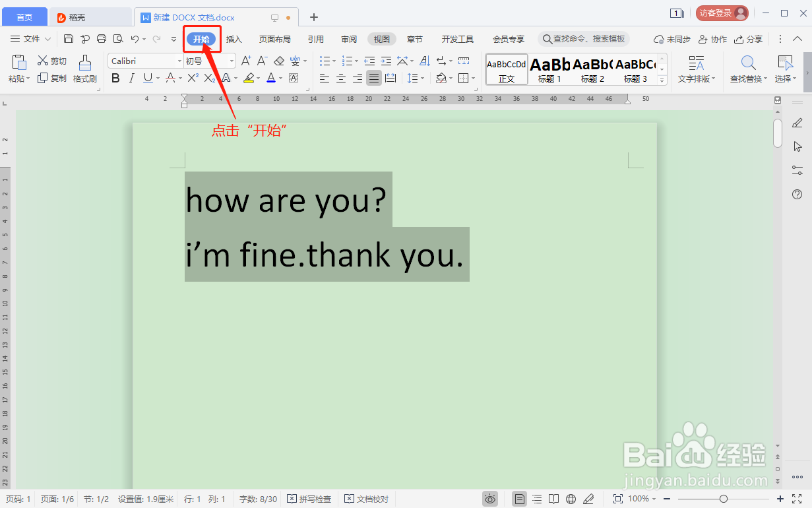The image size is (812, 508).
Task: Toggle 拼写检查 spell check in status bar
Action: pyautogui.click(x=310, y=499)
